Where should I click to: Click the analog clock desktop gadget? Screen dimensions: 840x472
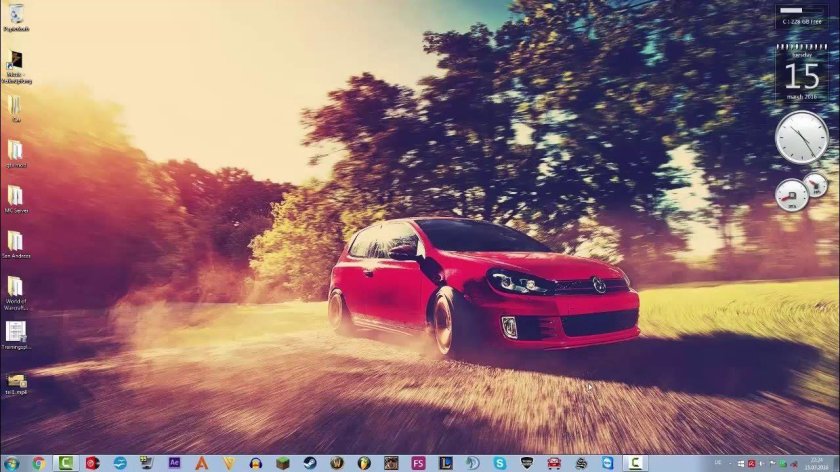[x=802, y=137]
